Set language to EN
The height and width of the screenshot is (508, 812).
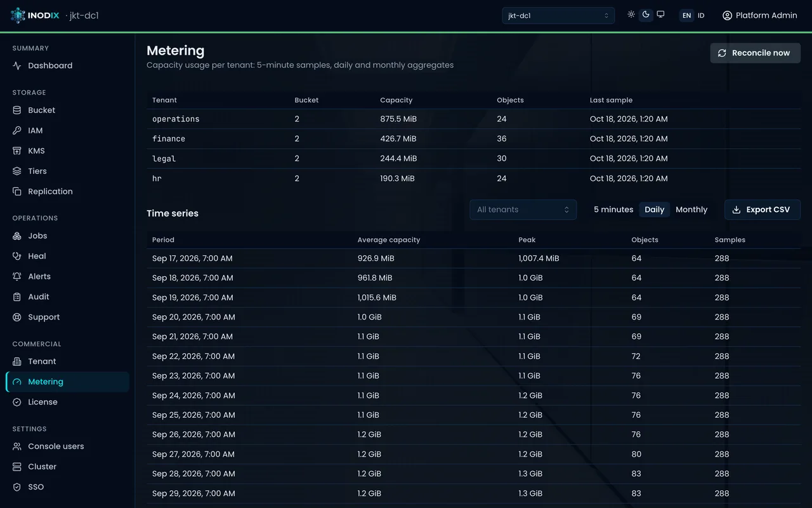pos(686,15)
